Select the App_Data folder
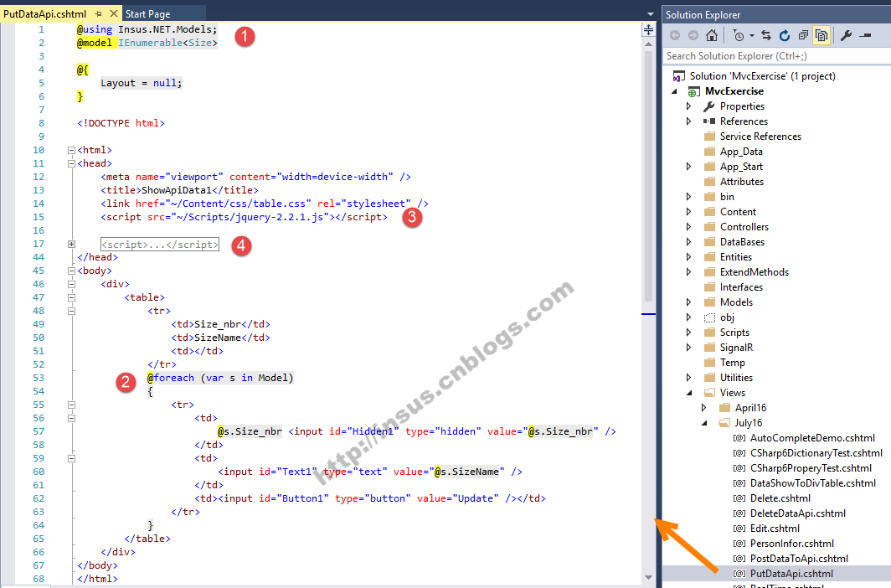Viewport: 891px width, 588px height. pyautogui.click(x=741, y=152)
